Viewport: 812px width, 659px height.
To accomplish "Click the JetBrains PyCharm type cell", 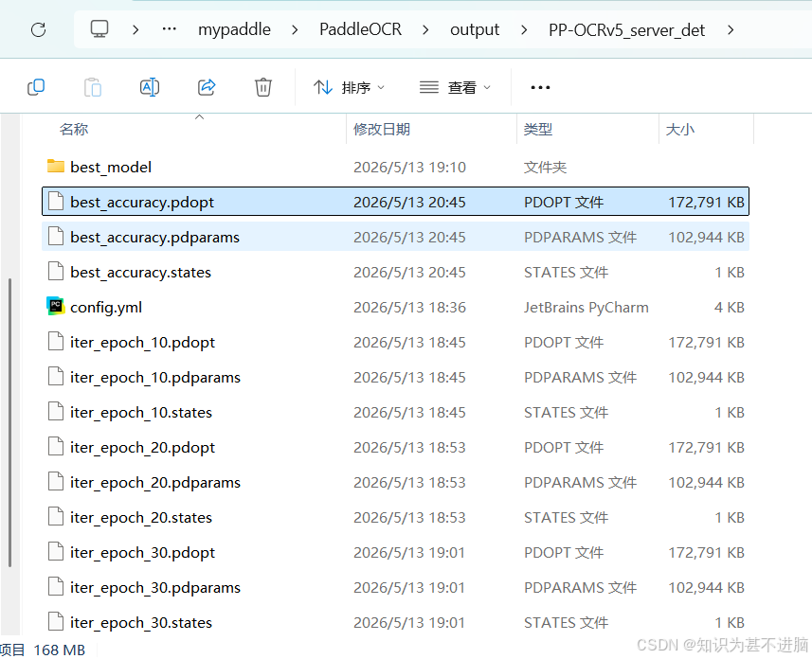I will tap(586, 307).
